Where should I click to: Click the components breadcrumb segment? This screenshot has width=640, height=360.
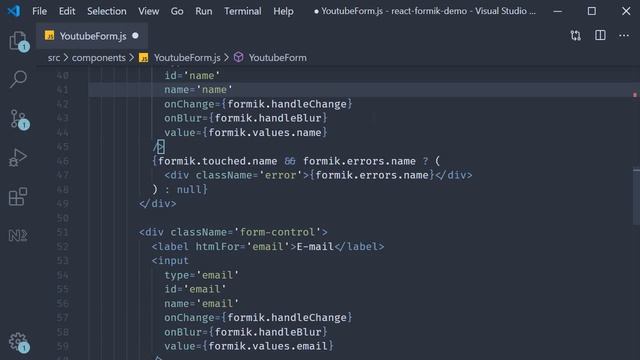click(99, 58)
